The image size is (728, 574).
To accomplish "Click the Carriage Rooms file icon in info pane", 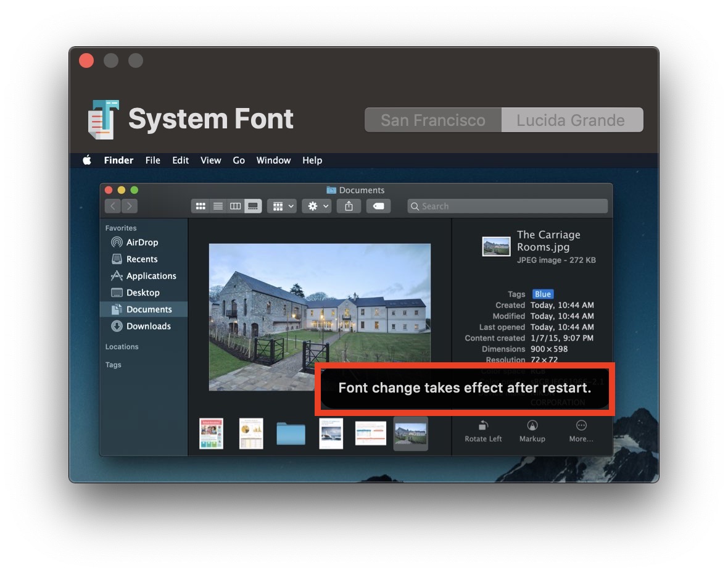I will tap(496, 246).
